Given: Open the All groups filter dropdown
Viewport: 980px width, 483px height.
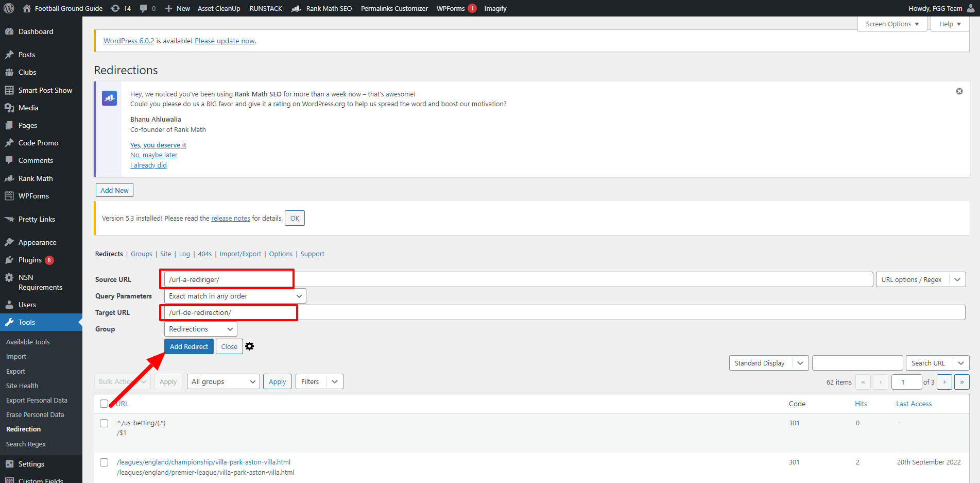Looking at the screenshot, I should (223, 381).
